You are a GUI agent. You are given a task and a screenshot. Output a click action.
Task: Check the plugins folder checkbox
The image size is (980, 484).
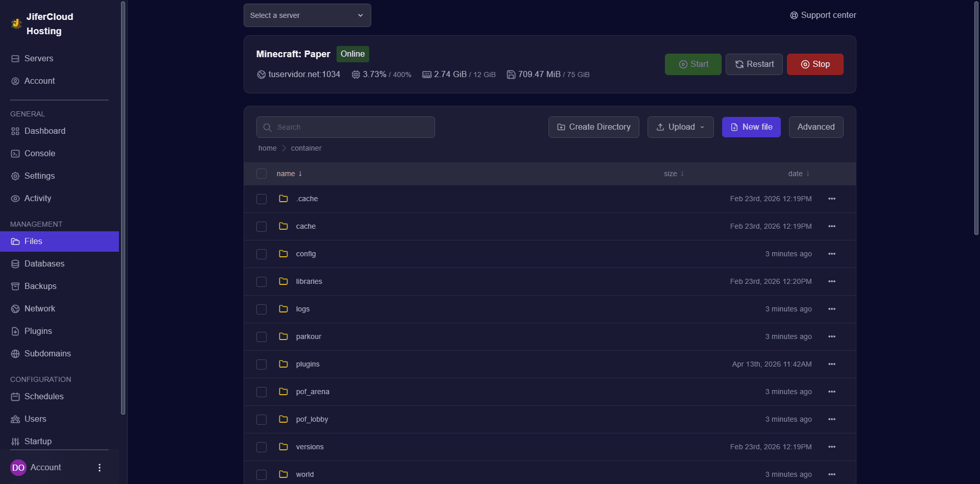261,364
